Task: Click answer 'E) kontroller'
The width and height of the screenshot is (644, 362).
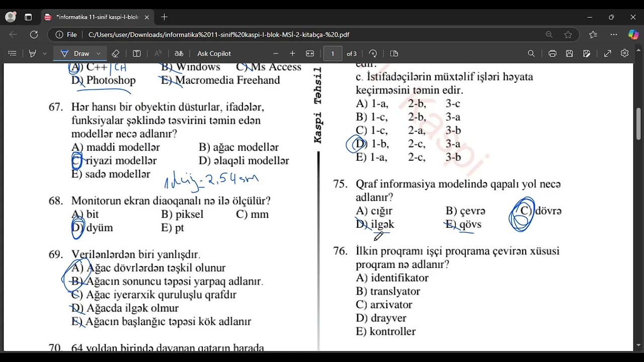Action: tap(386, 332)
